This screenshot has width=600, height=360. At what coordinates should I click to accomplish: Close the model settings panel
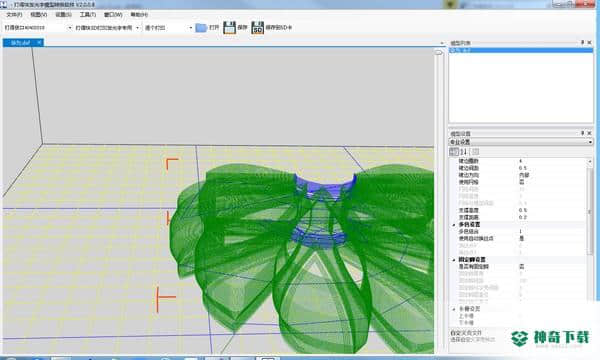(x=589, y=133)
